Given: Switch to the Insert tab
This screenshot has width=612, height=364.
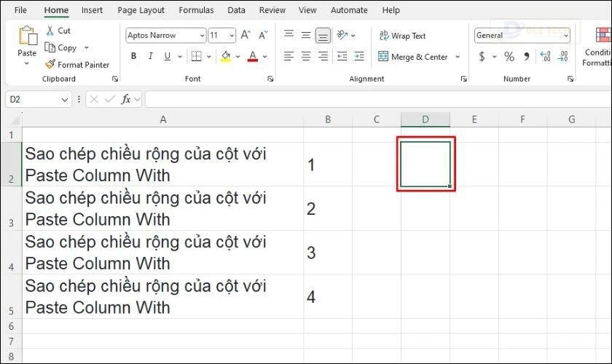Looking at the screenshot, I should point(92,10).
